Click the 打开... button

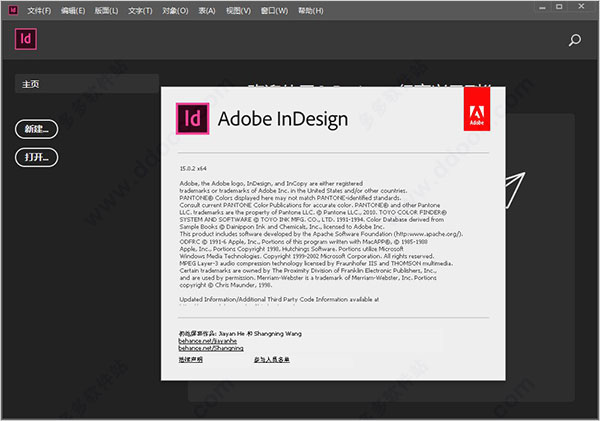pyautogui.click(x=36, y=157)
